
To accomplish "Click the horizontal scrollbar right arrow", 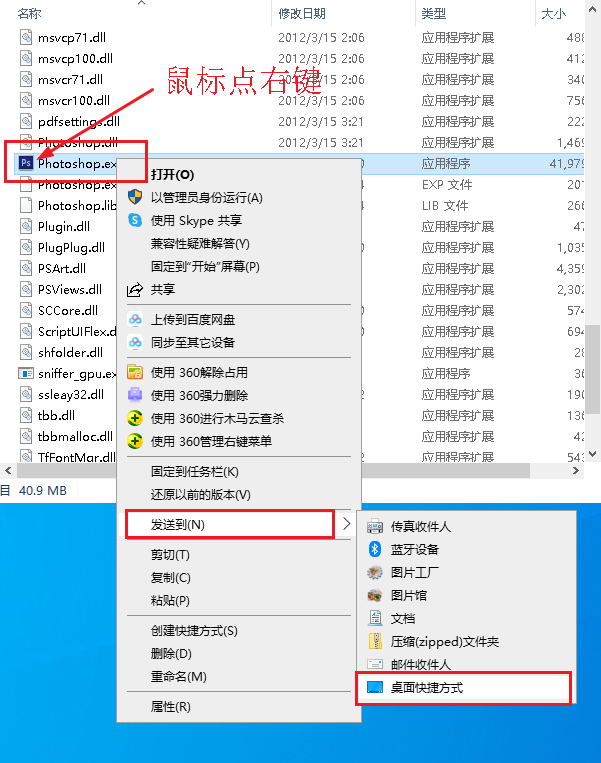I will pyautogui.click(x=576, y=471).
